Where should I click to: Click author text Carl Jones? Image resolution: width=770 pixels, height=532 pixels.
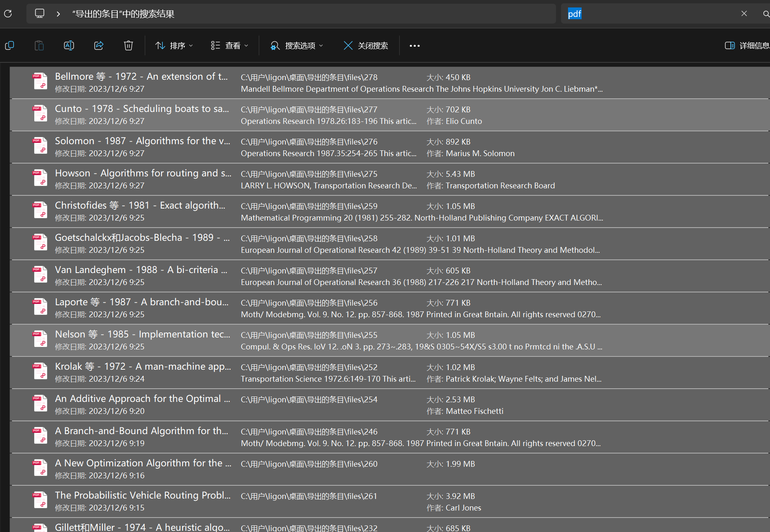coord(463,508)
